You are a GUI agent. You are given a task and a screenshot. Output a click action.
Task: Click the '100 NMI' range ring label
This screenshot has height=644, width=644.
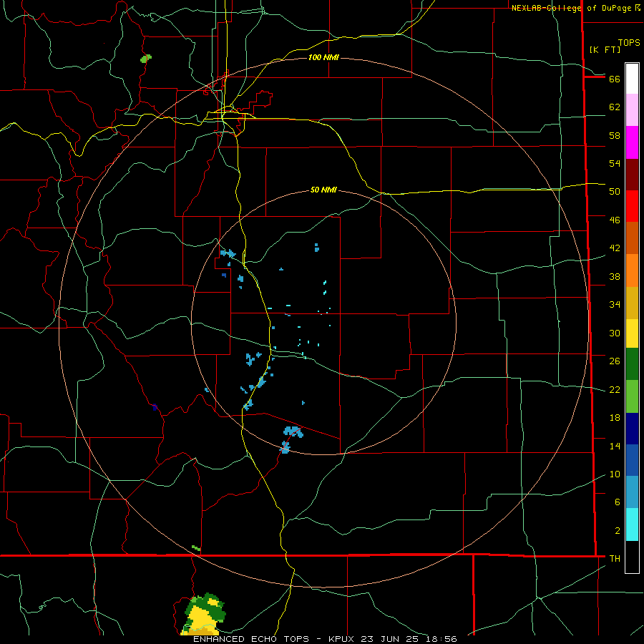[323, 57]
